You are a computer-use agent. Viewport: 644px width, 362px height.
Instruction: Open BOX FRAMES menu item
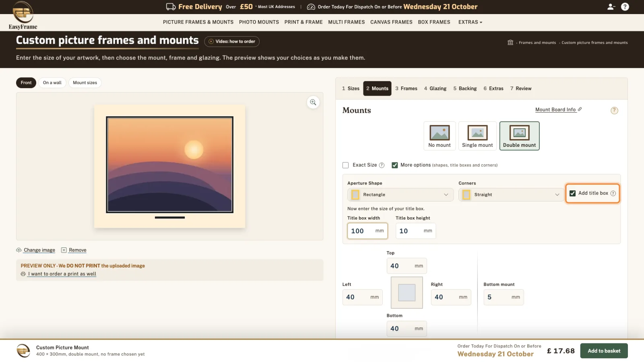click(434, 22)
